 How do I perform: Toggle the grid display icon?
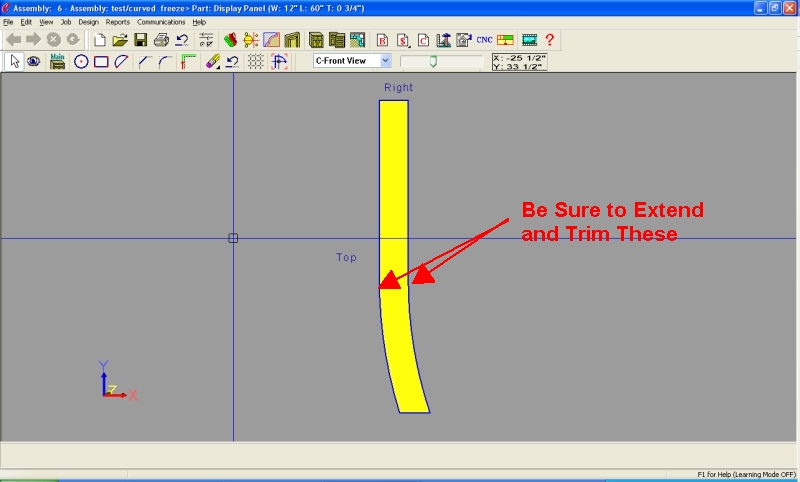256,61
